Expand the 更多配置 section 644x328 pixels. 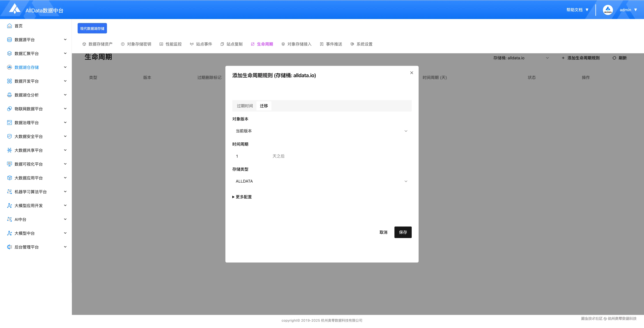[242, 197]
